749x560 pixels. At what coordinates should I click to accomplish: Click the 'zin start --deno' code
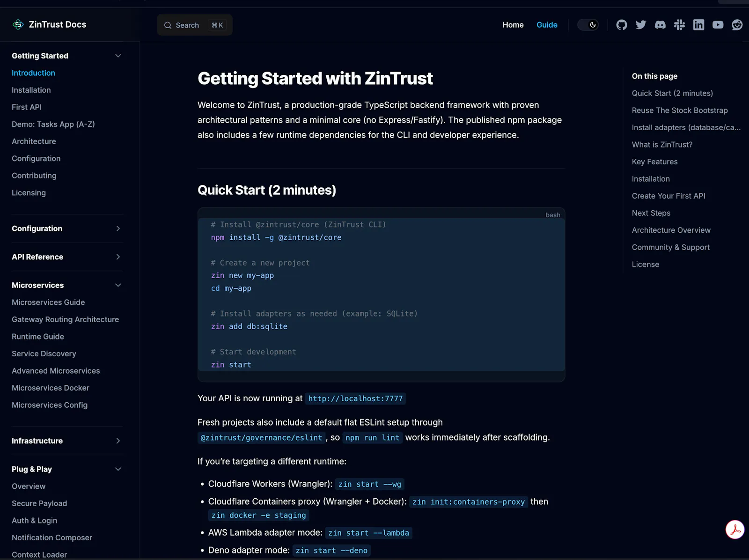click(331, 551)
